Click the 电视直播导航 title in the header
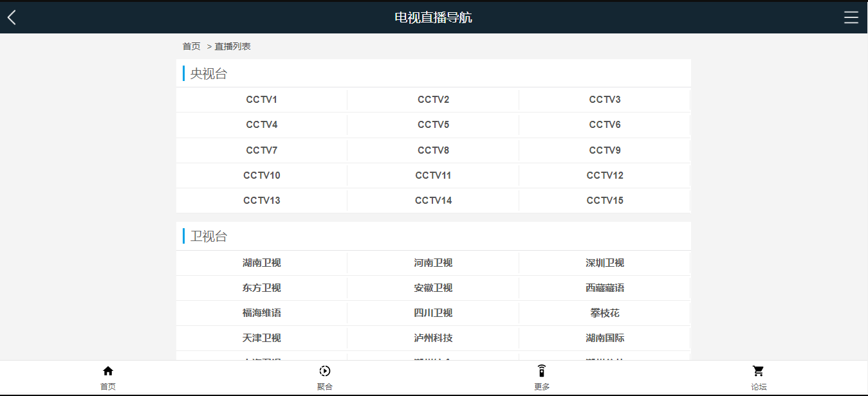The image size is (868, 396). [433, 17]
